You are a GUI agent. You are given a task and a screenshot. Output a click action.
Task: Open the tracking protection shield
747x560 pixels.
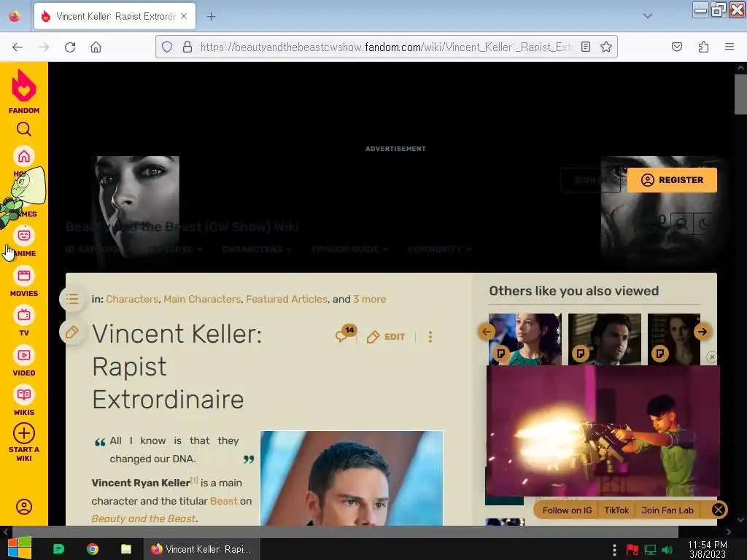[x=167, y=47]
